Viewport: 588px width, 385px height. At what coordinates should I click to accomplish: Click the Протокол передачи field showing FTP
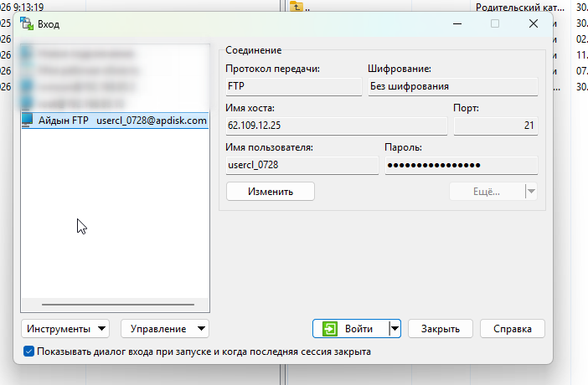294,86
